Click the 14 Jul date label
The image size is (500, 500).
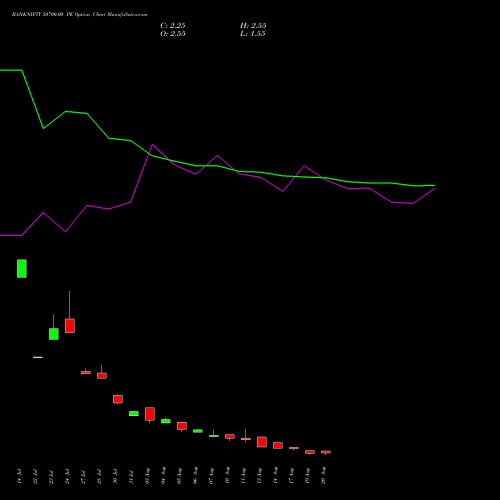[19, 476]
